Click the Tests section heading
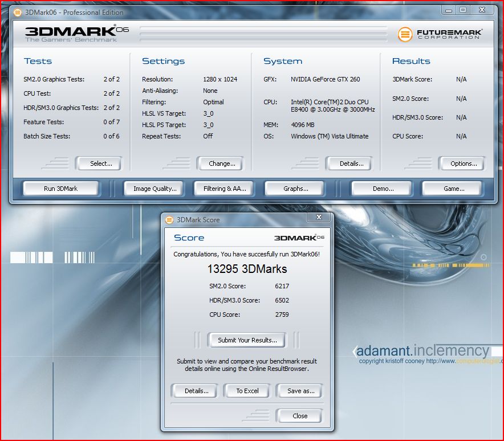This screenshot has height=441, width=504. pos(38,61)
